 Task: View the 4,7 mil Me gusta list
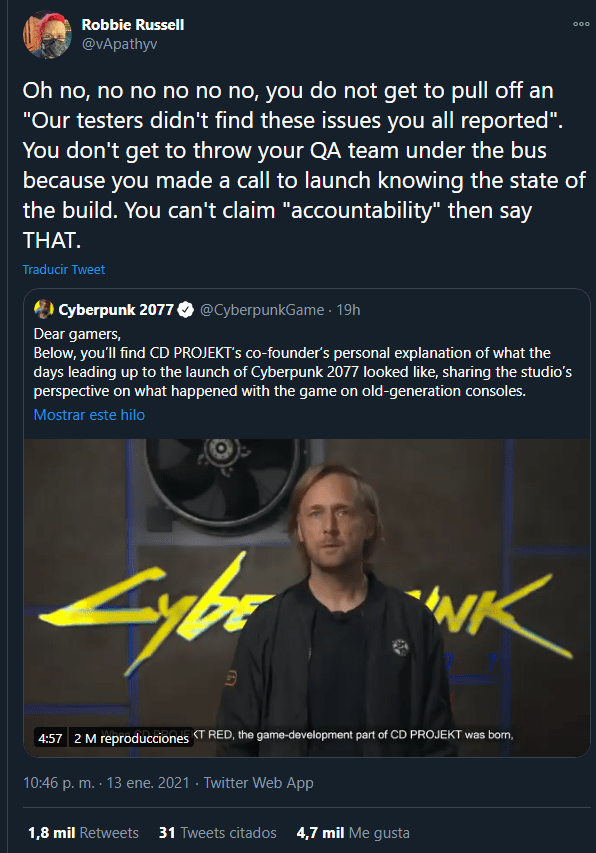pos(353,833)
